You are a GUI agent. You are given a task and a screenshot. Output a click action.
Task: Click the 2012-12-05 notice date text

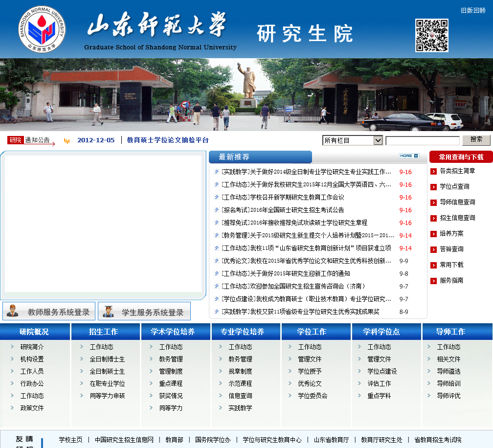(x=96, y=140)
